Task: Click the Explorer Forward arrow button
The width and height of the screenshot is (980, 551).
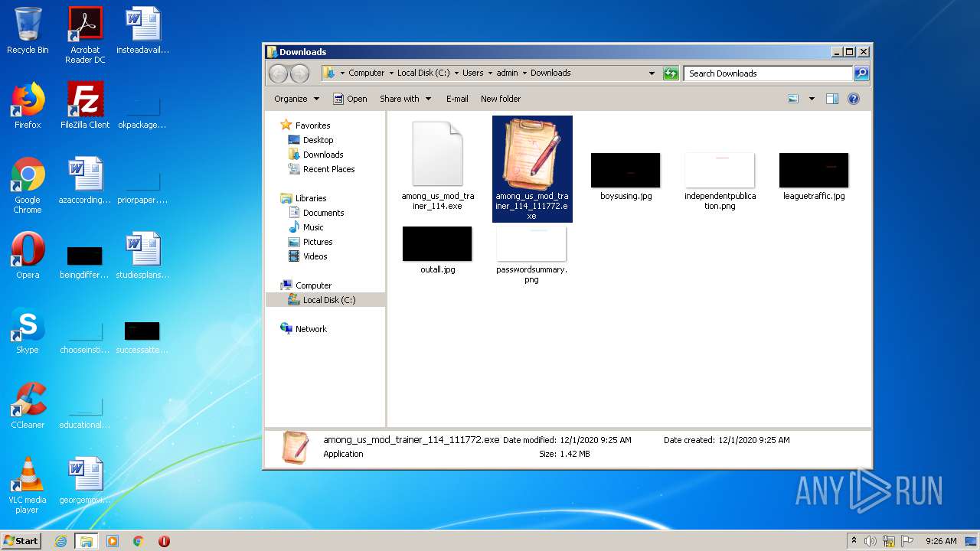Action: (299, 73)
